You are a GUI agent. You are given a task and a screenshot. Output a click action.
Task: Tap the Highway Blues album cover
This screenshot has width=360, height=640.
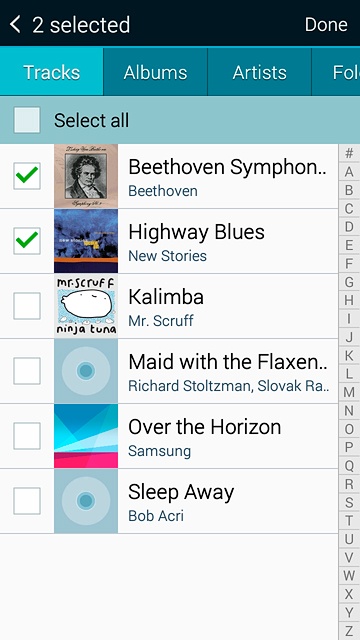point(86,241)
